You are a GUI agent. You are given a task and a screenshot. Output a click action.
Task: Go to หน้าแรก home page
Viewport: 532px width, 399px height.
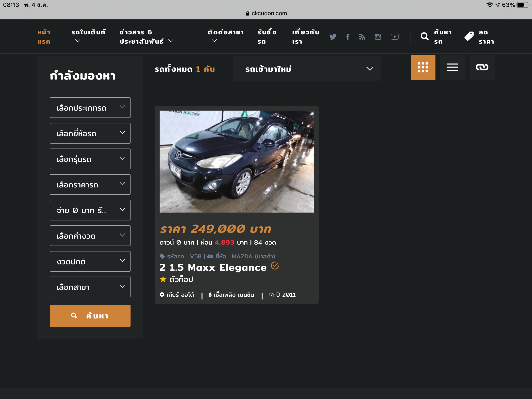(x=44, y=36)
